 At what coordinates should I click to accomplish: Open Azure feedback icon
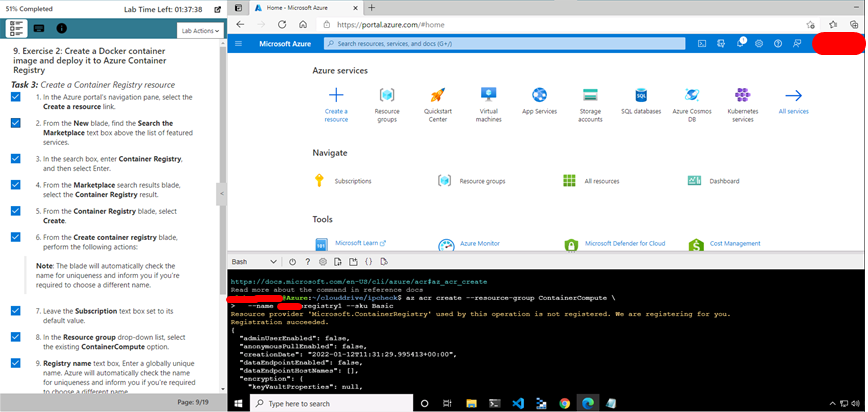click(797, 43)
